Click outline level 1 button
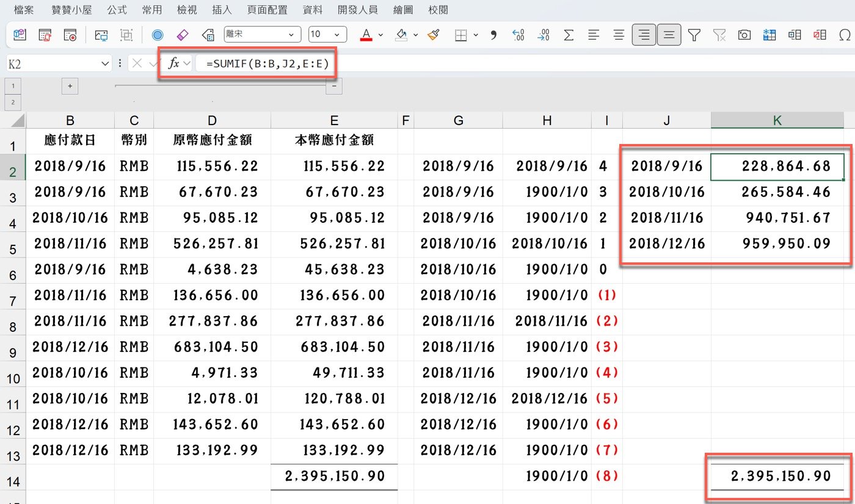The height and width of the screenshot is (504, 855). [x=12, y=87]
